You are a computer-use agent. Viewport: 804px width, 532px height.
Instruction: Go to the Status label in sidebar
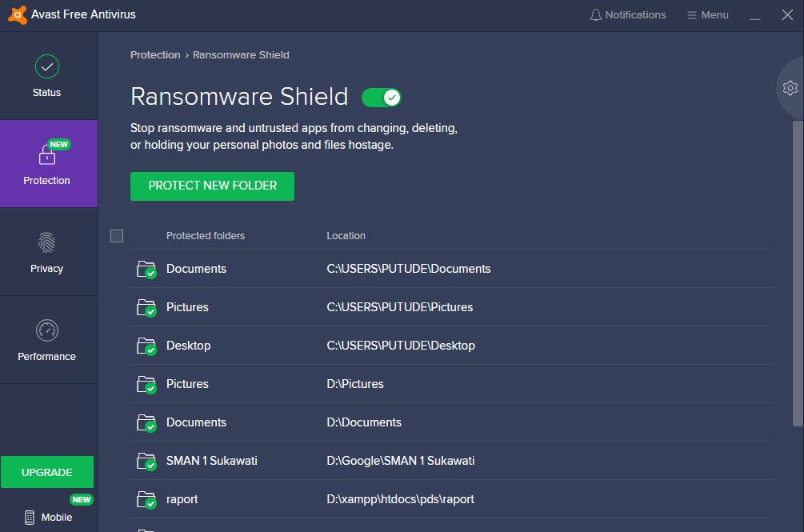click(46, 92)
